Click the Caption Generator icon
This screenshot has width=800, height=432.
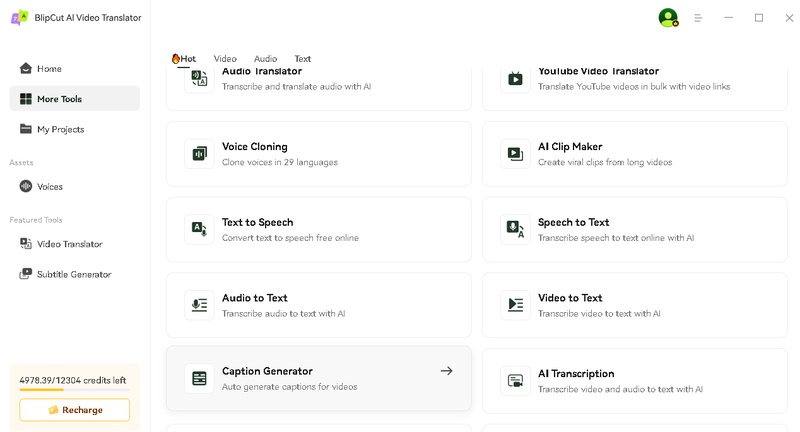tap(200, 378)
